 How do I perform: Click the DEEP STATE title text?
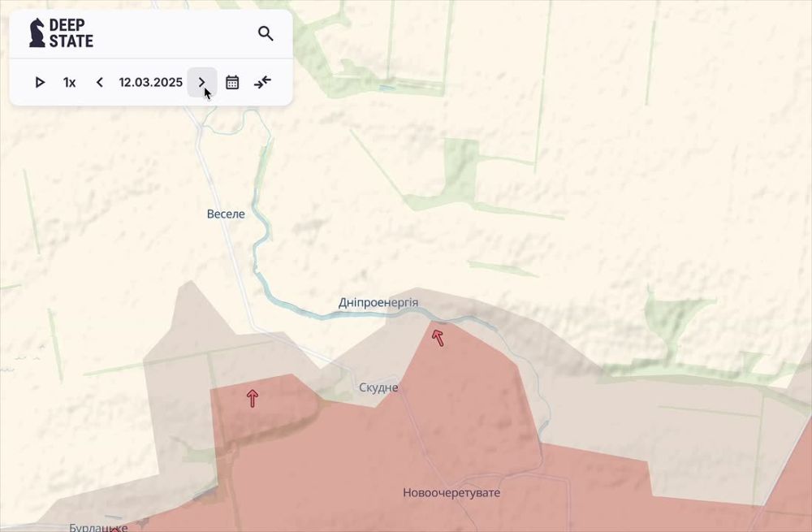[x=71, y=32]
